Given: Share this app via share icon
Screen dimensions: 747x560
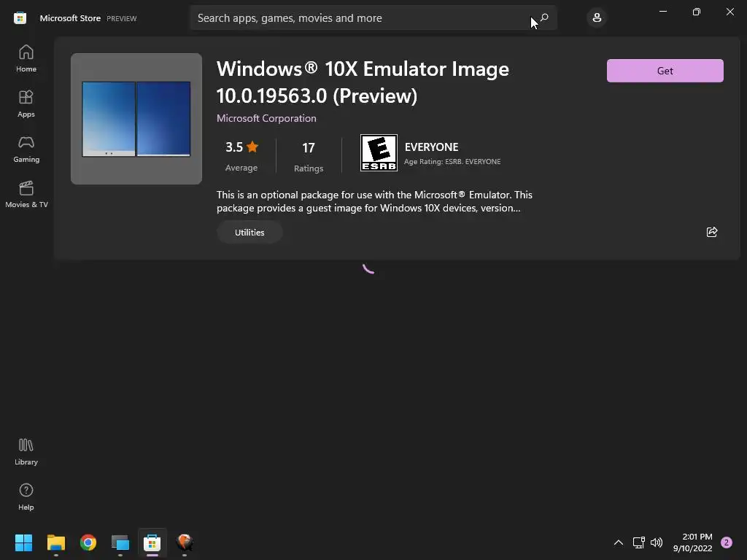Looking at the screenshot, I should click(712, 232).
